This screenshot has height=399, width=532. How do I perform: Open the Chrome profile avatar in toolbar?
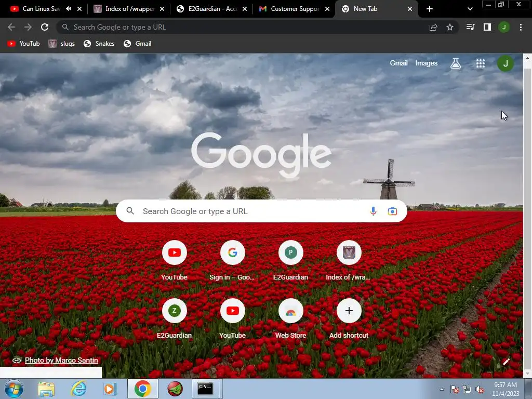coord(504,27)
